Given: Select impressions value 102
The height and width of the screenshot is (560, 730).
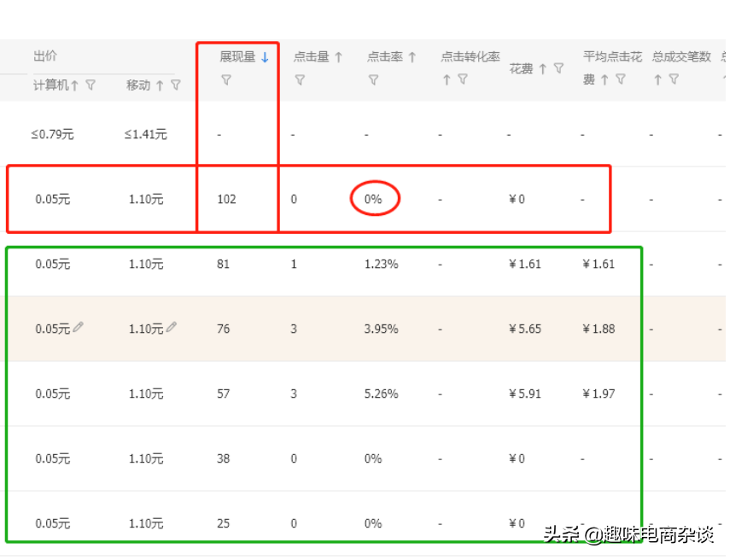Looking at the screenshot, I should point(227,199).
